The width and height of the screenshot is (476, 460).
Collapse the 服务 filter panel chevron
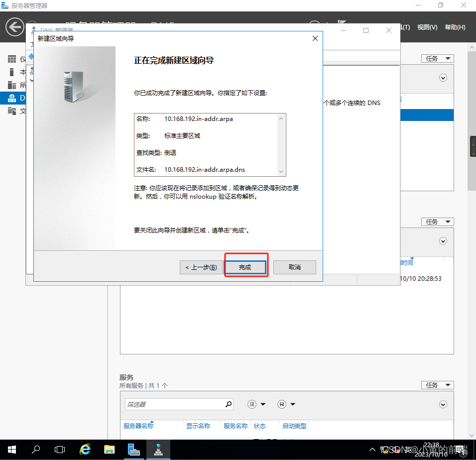point(443,404)
